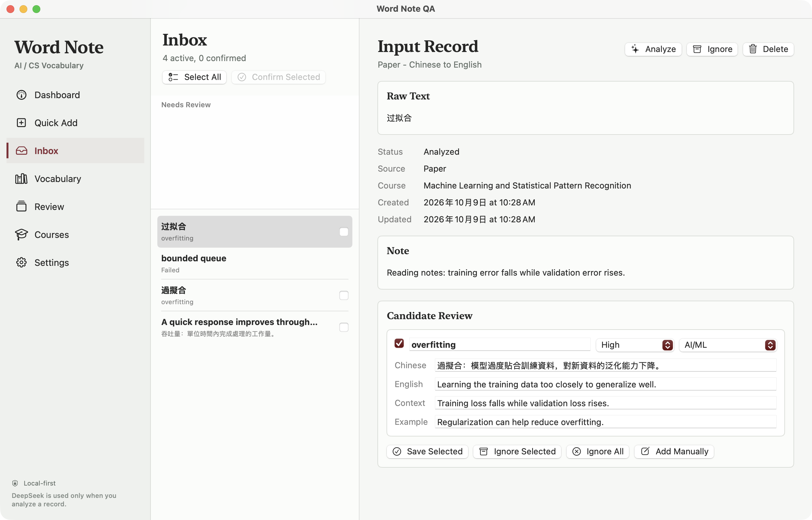Click the Ignore Selected archive icon
Image resolution: width=812 pixels, height=520 pixels.
[484, 452]
